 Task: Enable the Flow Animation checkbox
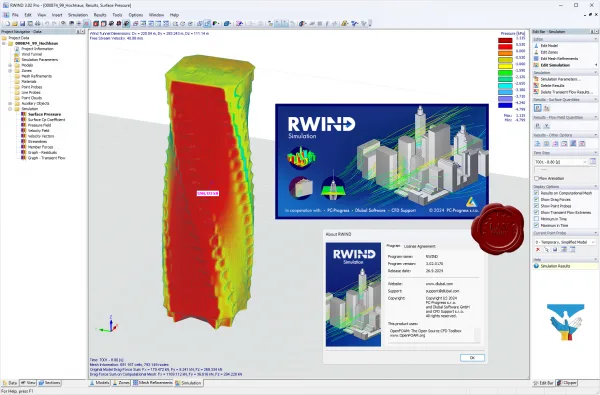tap(536, 178)
